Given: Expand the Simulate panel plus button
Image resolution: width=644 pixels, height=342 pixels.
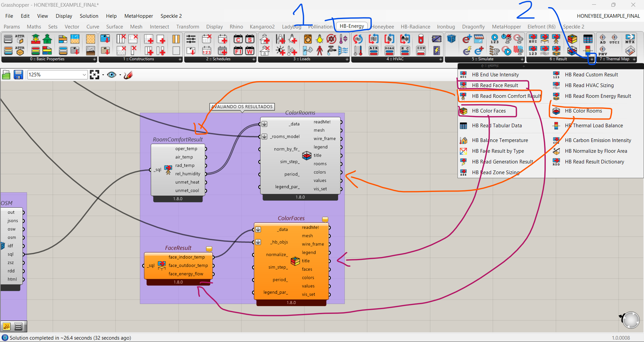Looking at the screenshot, I should (x=522, y=59).
